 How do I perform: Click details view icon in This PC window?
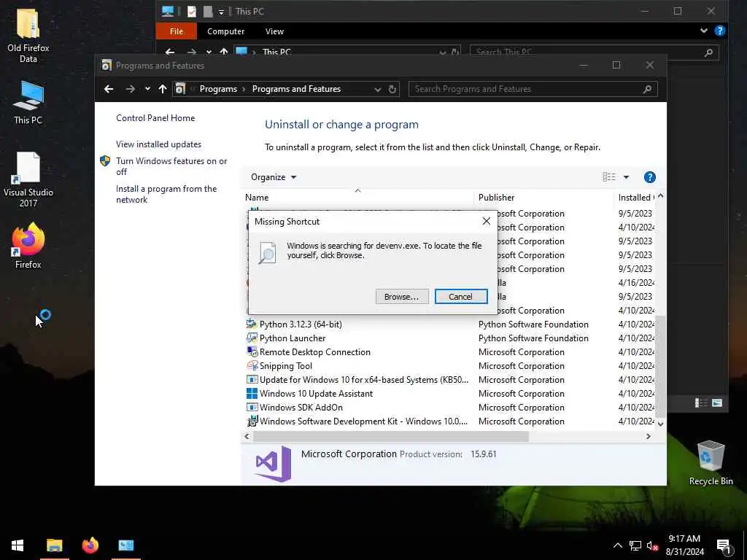tap(701, 402)
